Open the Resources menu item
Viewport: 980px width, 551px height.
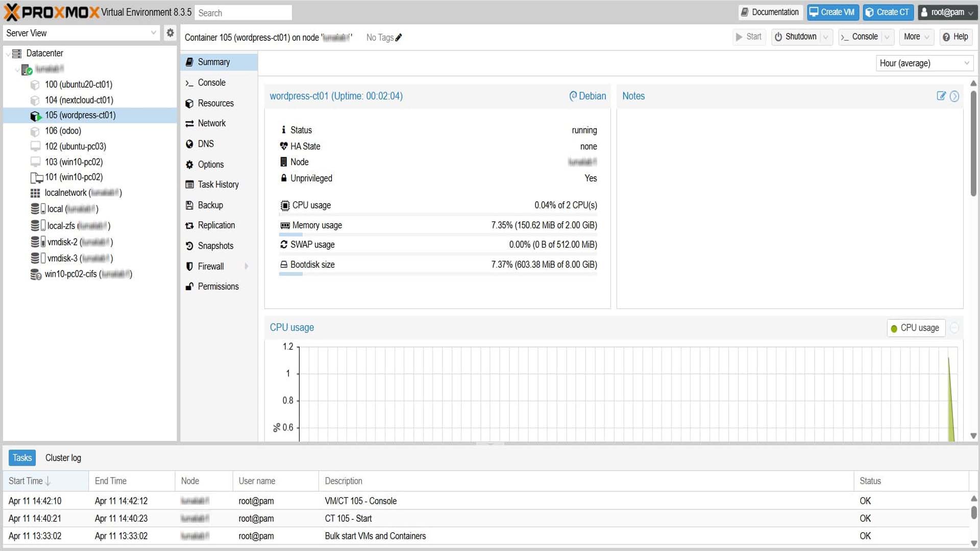coord(219,103)
